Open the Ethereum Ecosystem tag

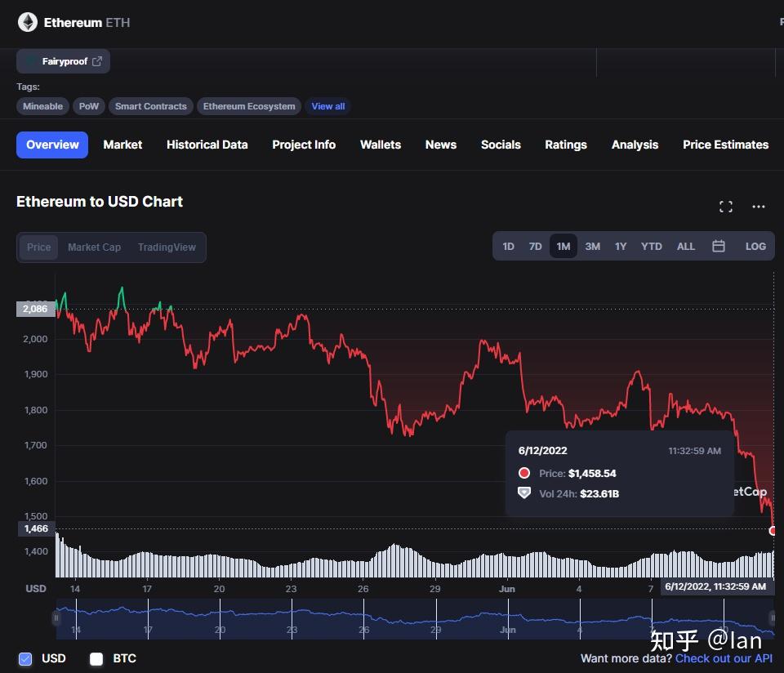(x=248, y=106)
